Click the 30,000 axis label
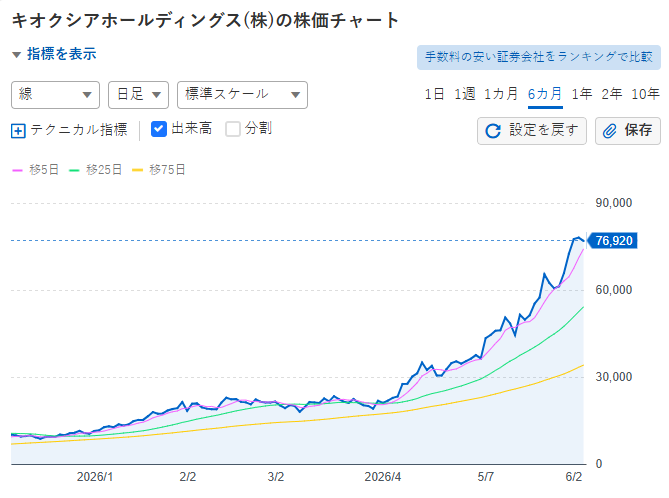 (614, 377)
